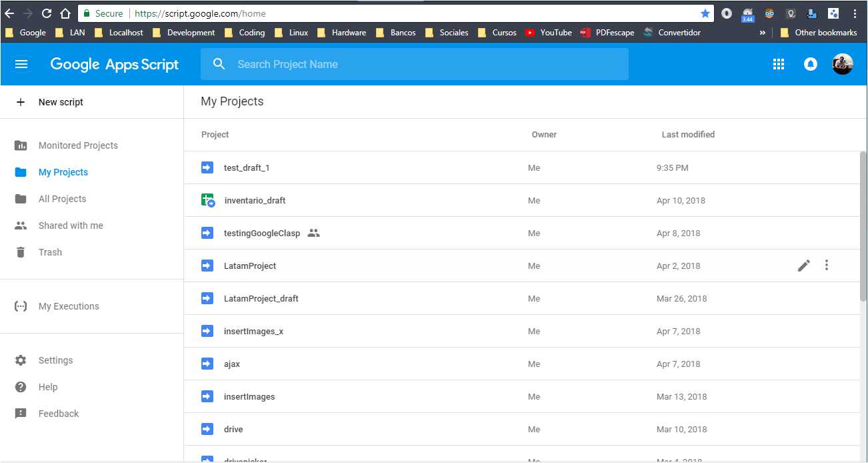Open the Google apps grid
This screenshot has height=463, width=868.
coord(778,64)
